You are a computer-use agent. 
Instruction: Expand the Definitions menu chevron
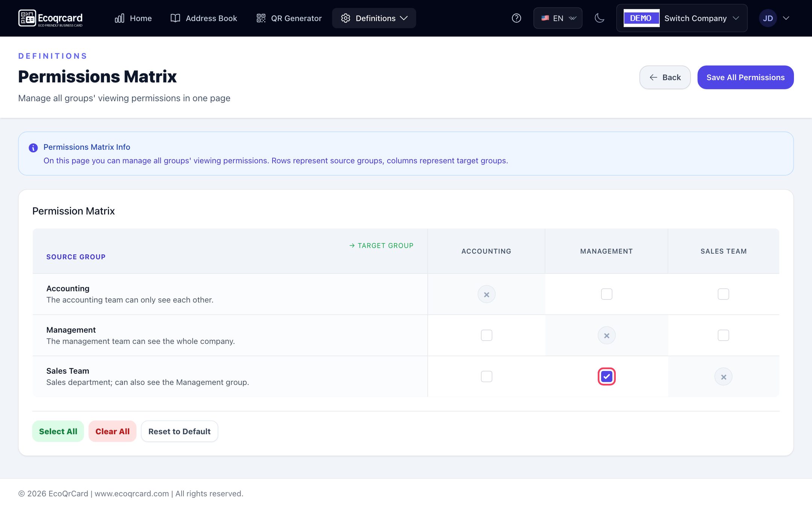coord(404,18)
